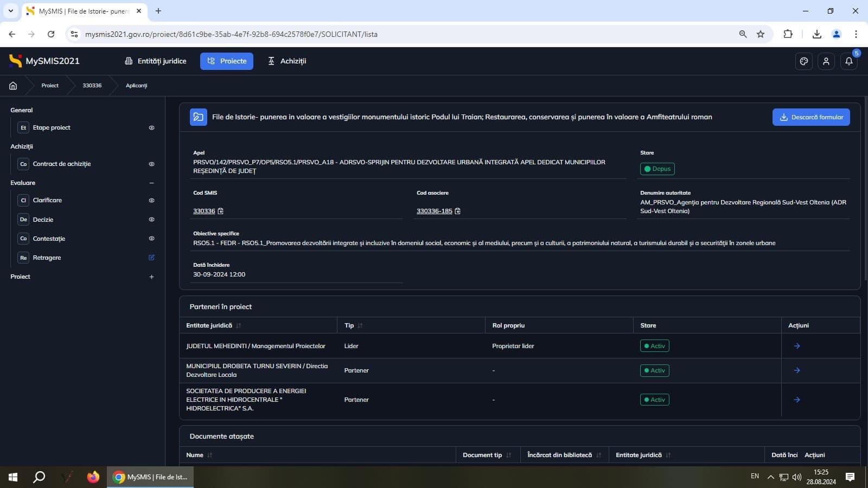The width and height of the screenshot is (868, 488).
Task: Open the Retragere edit icon
Action: coord(152,258)
